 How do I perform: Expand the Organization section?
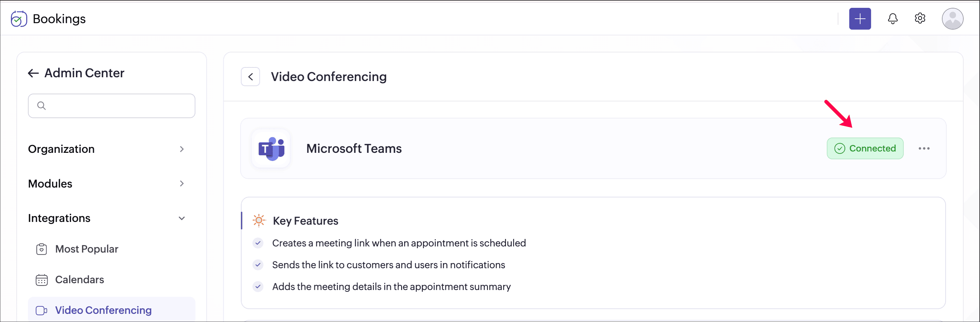(x=106, y=149)
